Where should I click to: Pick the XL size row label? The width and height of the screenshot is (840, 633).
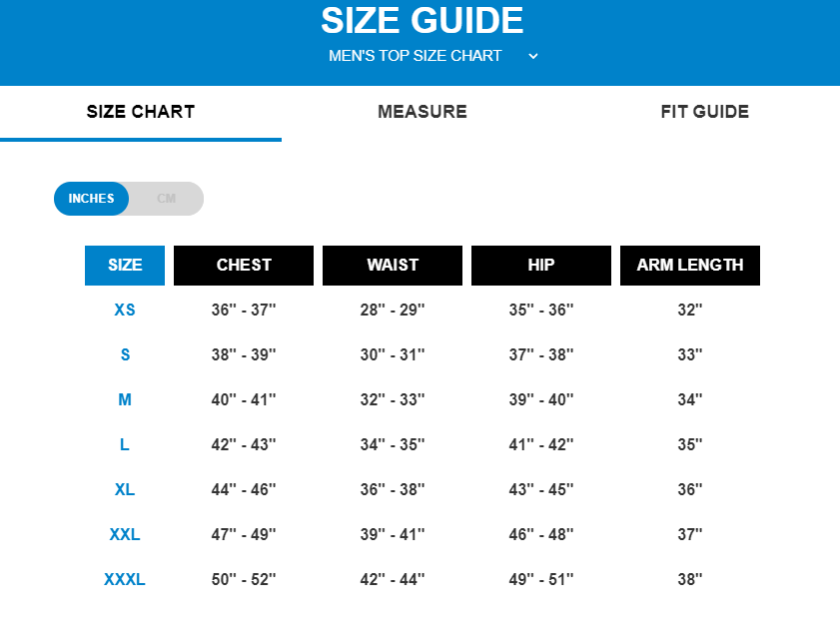[125, 490]
